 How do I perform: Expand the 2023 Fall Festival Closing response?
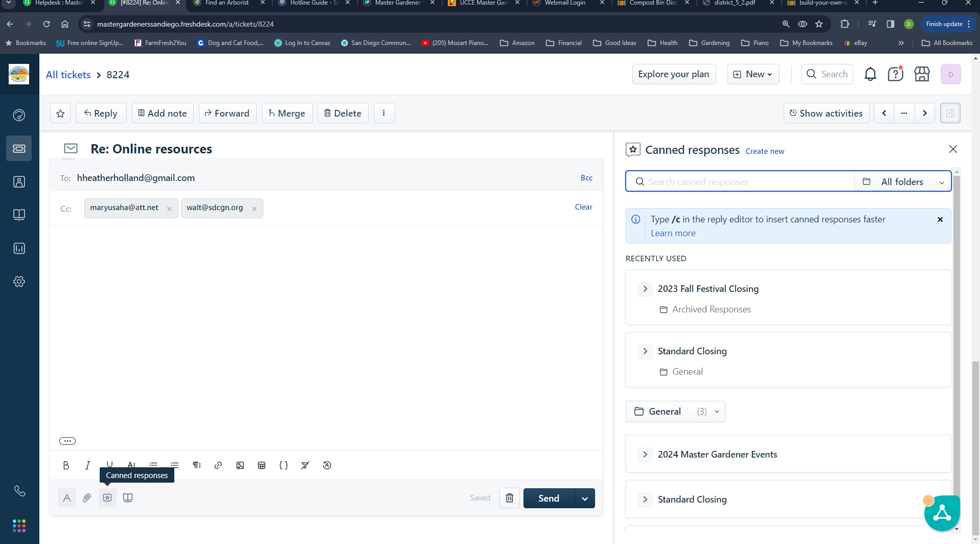click(645, 289)
